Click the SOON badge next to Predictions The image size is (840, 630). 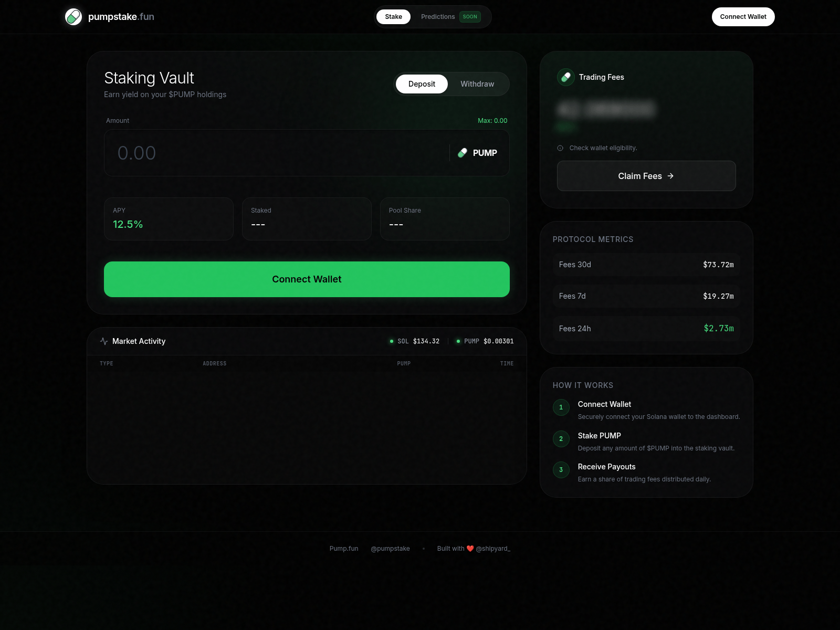click(x=470, y=17)
